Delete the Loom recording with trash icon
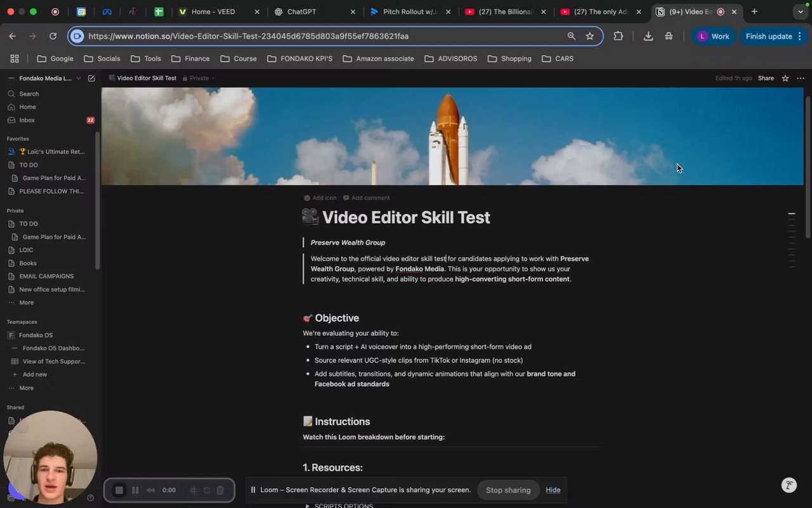 pyautogui.click(x=220, y=490)
